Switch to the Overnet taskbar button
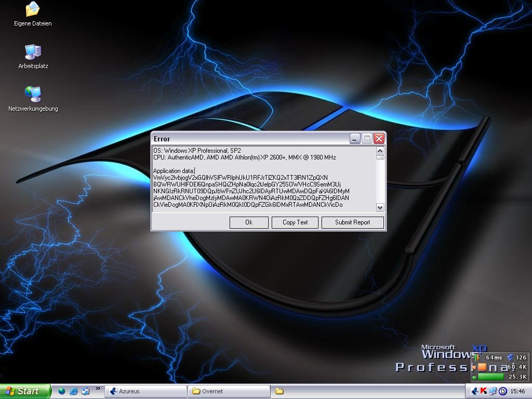 click(x=229, y=391)
